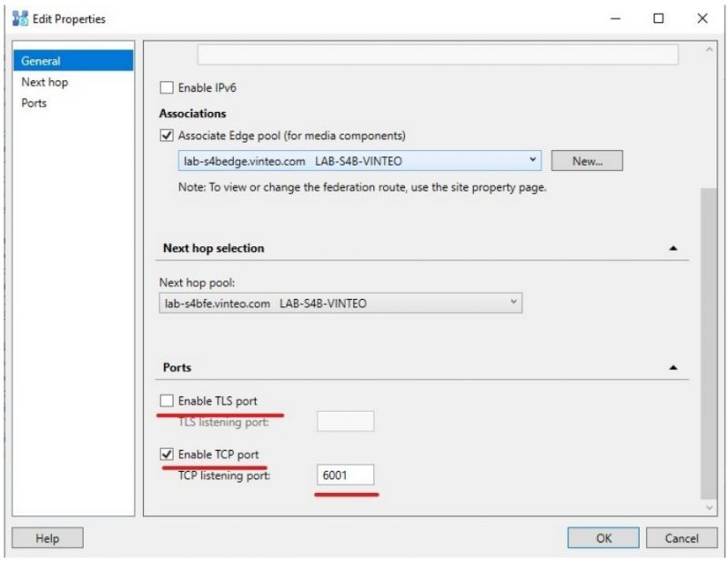
Task: Maximize the Edit Properties window
Action: [658, 18]
